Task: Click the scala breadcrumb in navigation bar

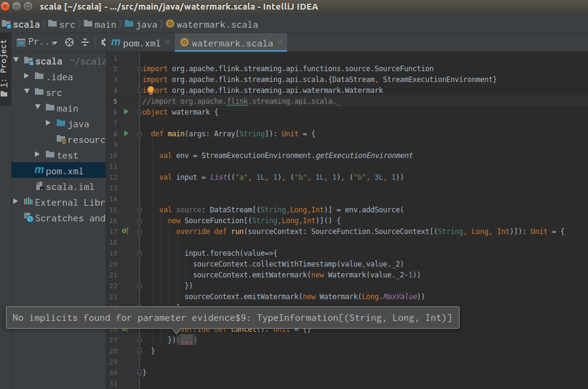Action: [21, 24]
